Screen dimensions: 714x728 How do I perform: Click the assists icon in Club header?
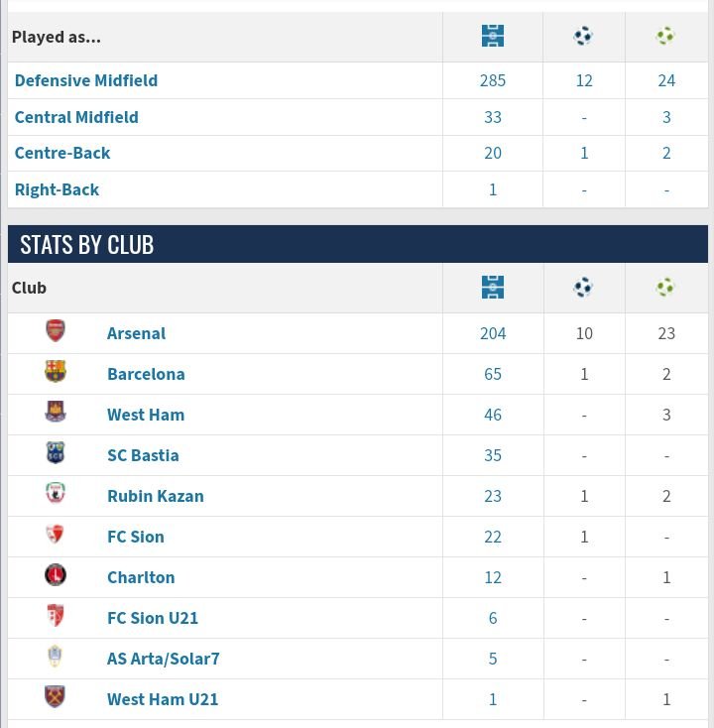coord(665,288)
